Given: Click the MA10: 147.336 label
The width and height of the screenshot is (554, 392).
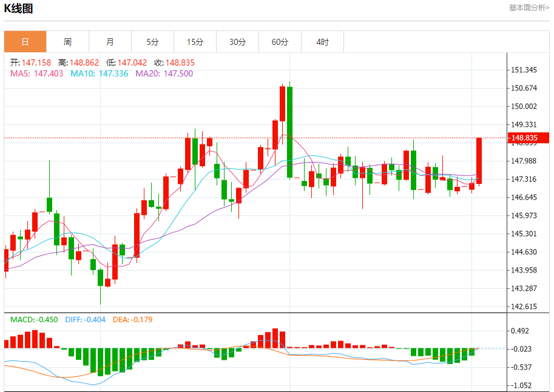Looking at the screenshot, I should coord(100,73).
